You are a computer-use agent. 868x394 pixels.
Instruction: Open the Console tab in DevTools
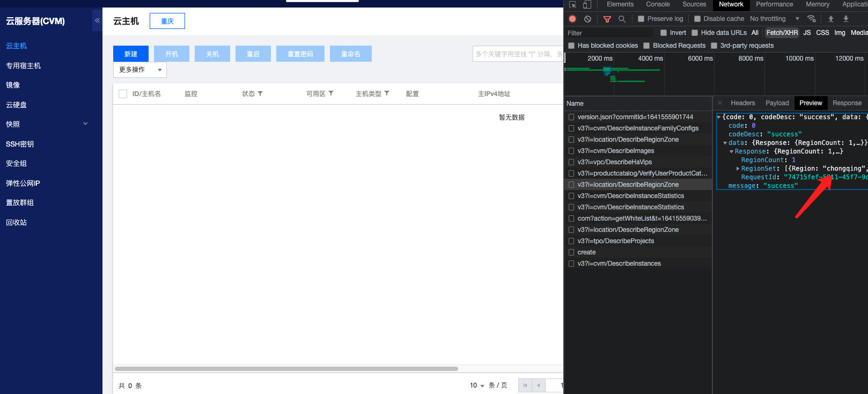(658, 4)
